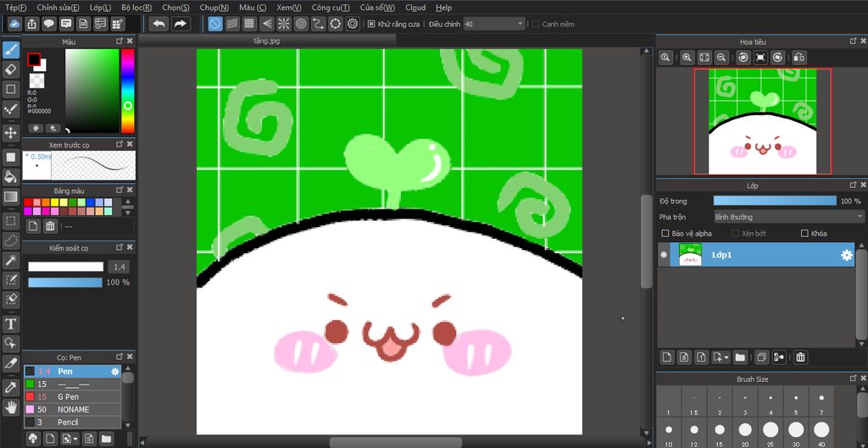Open Lớp1 layer settings gear
The image size is (868, 448).
(847, 255)
